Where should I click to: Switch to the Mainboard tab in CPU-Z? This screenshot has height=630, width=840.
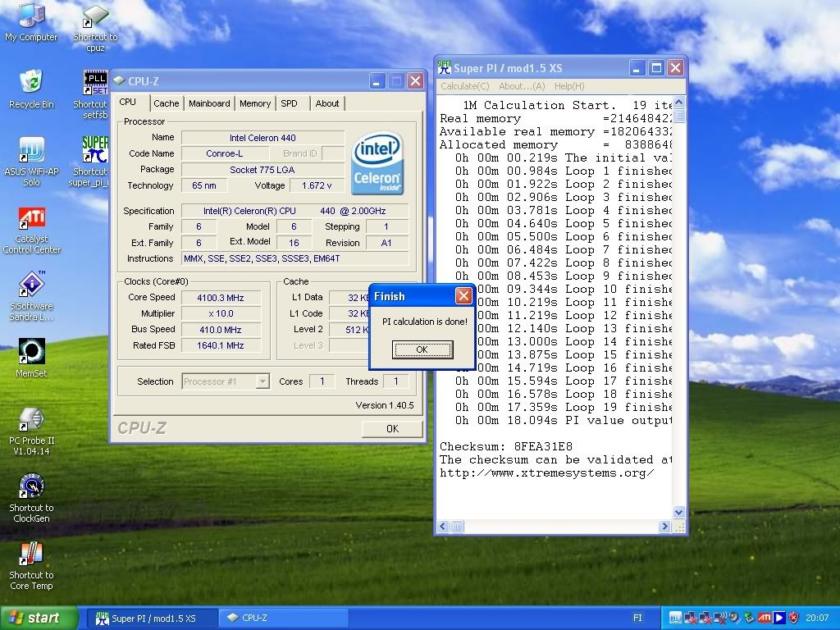(x=209, y=103)
